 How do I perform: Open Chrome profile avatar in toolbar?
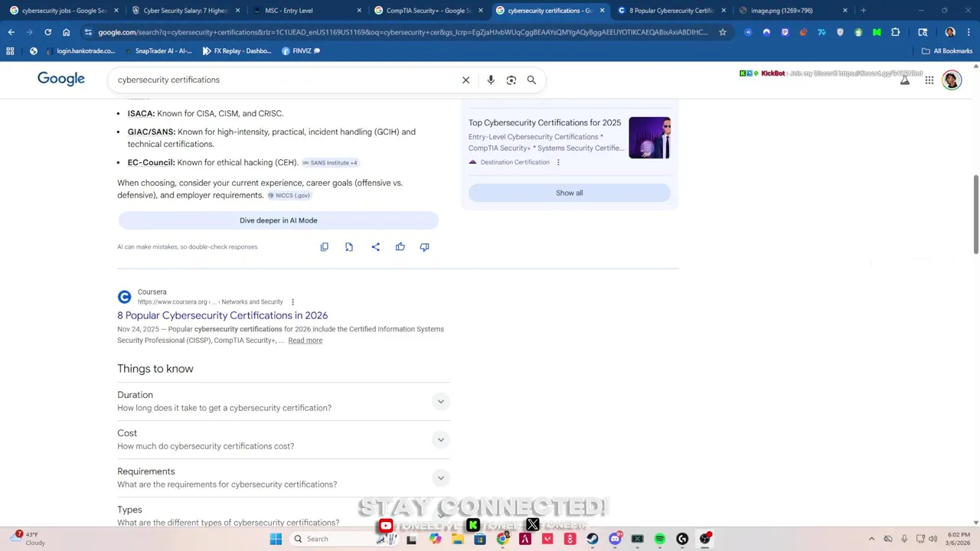tap(950, 32)
